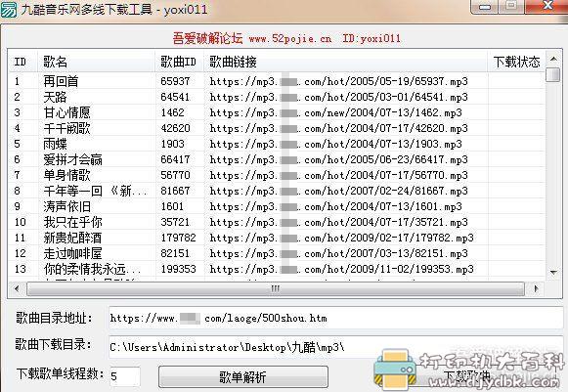
Task: Select the song 千年等一回
Action: pos(95,191)
